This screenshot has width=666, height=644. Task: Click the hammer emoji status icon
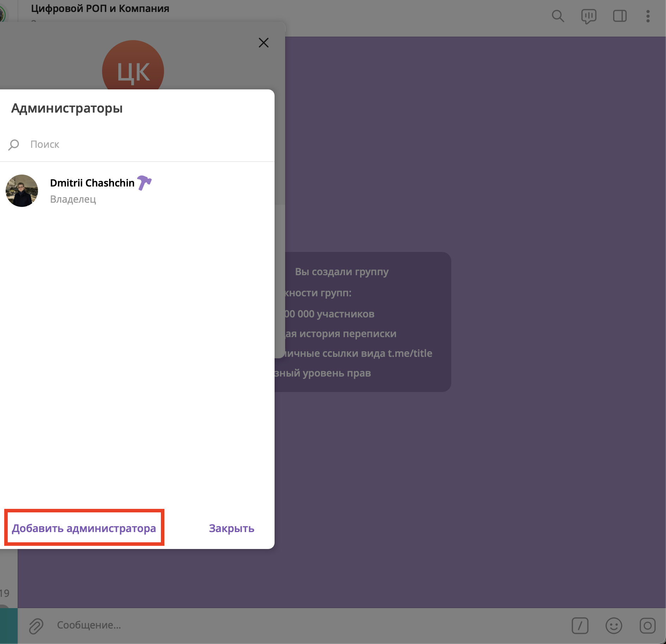pos(144,183)
